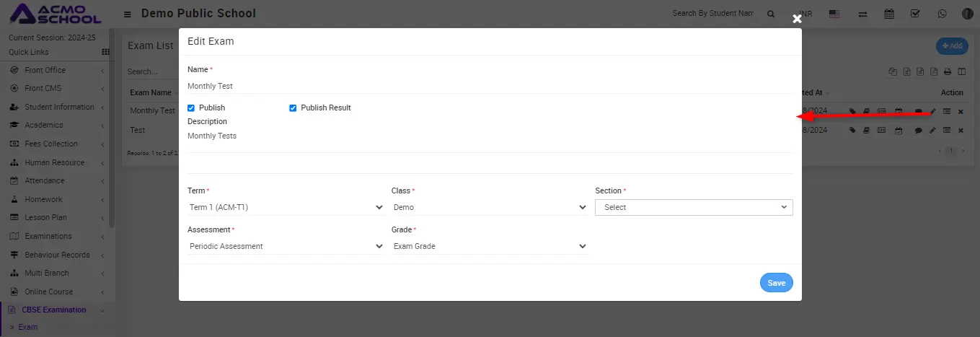Click the WhatsApp icon in header

[943, 14]
